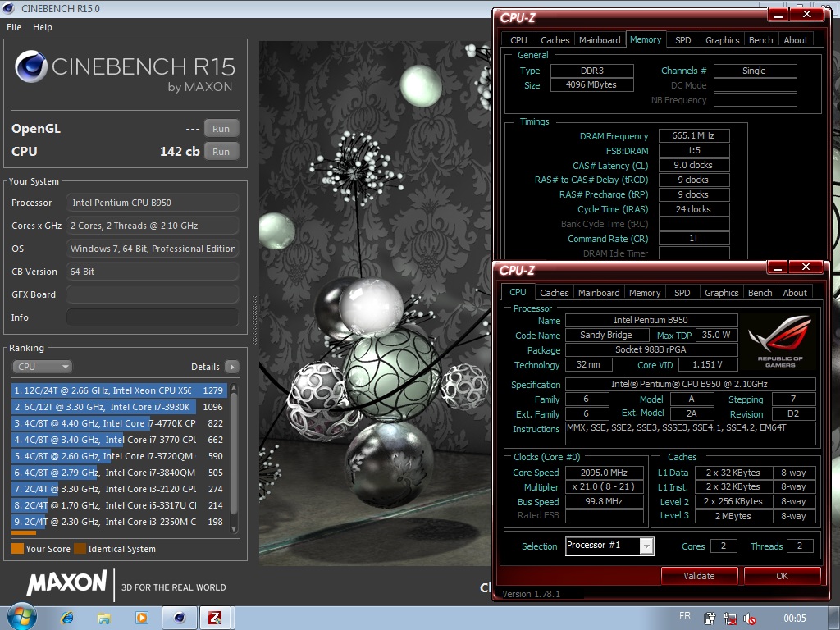
Task: Switch to Cinebench taskbar button
Action: coord(180,618)
